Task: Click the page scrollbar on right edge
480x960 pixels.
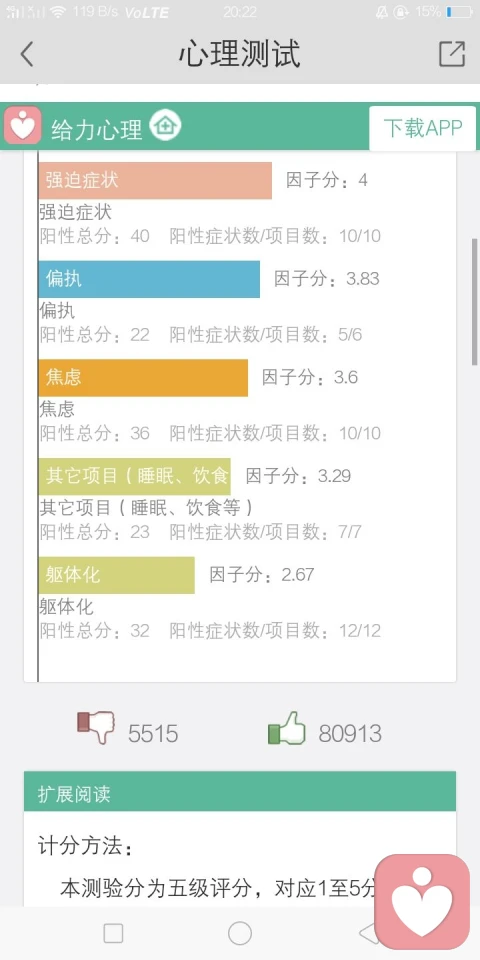Action: pyautogui.click(x=474, y=302)
